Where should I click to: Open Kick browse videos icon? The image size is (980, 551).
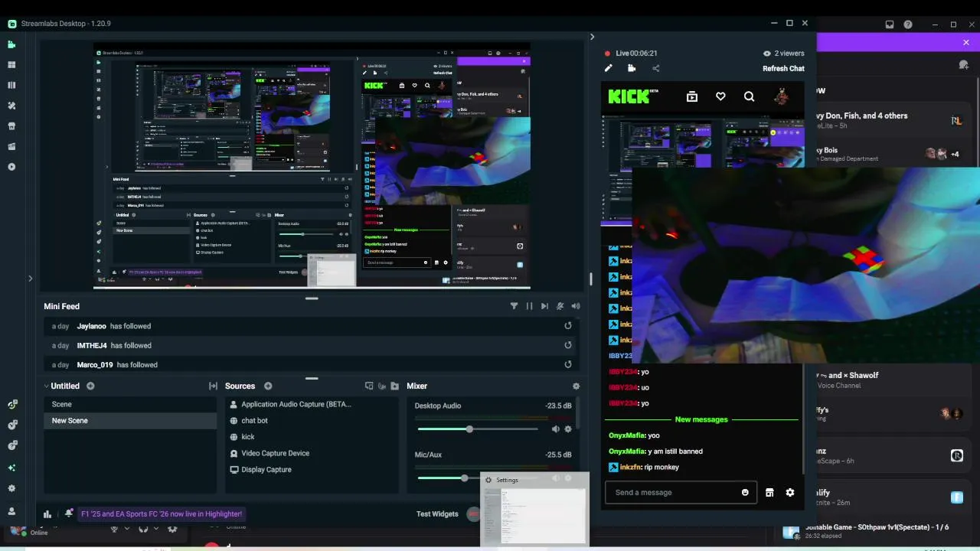[x=692, y=96]
